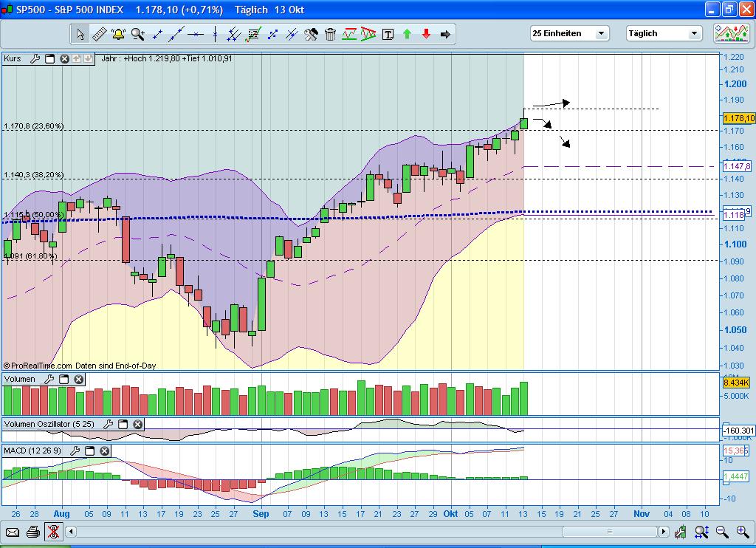Click the auto-fit zoom icon with blue arrows
756x548 pixels.
tap(701, 532)
